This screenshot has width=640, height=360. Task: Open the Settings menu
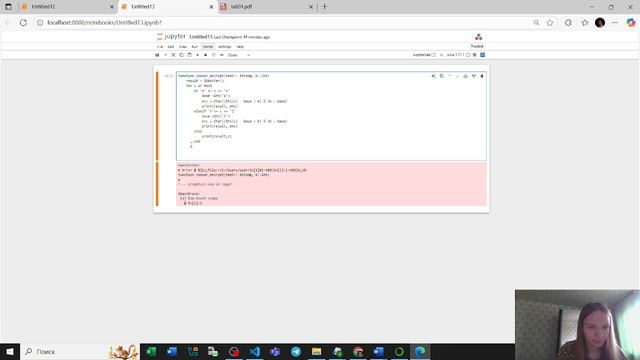[224, 47]
